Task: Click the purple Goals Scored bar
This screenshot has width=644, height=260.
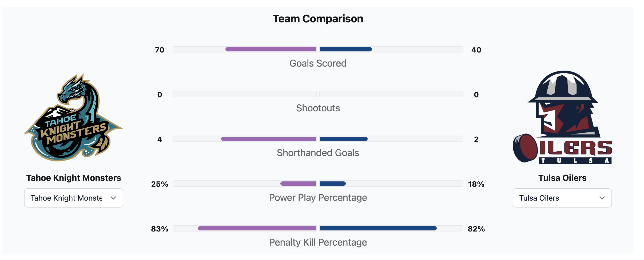Action: coord(271,49)
